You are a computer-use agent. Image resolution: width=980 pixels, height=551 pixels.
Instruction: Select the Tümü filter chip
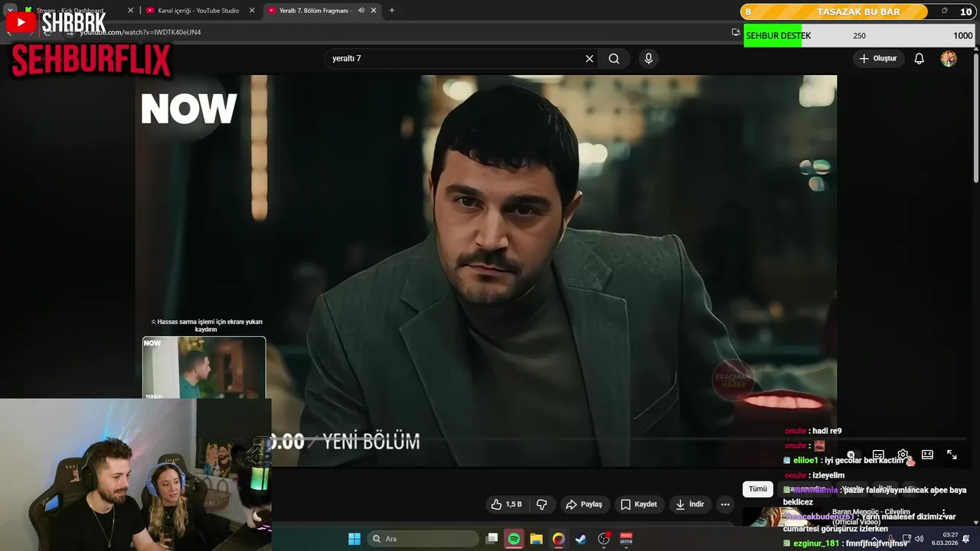[x=758, y=489]
